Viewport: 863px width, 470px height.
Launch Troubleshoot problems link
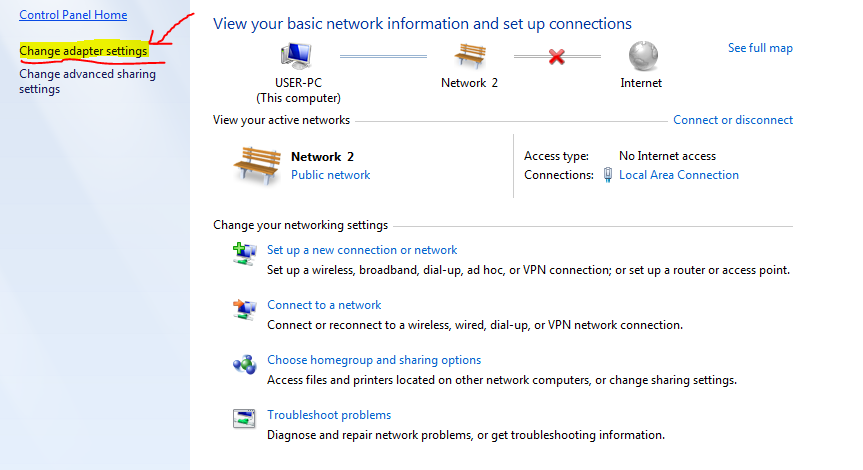point(329,415)
